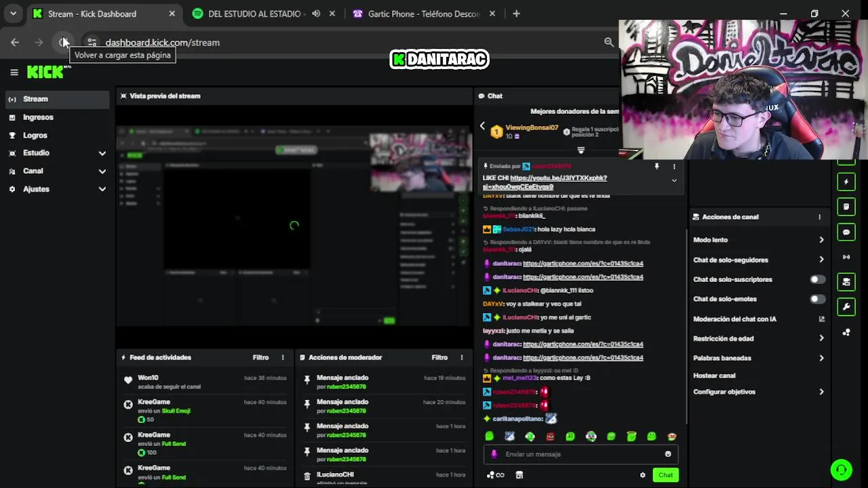This screenshot has height=488, width=868.
Task: Open the browser tab search dropdown
Action: 13,14
